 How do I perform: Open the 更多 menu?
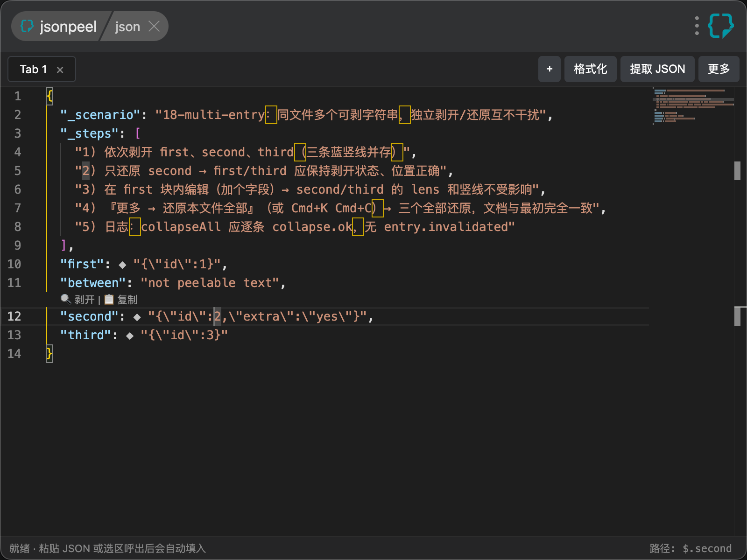tap(719, 69)
